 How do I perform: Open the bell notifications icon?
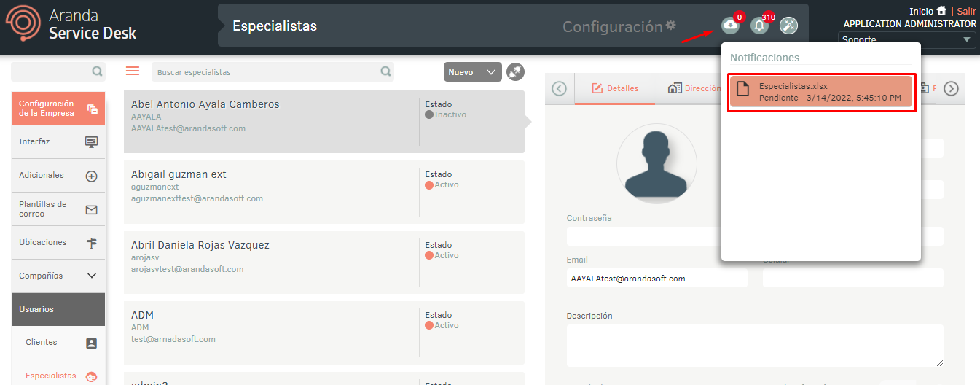coord(760,26)
